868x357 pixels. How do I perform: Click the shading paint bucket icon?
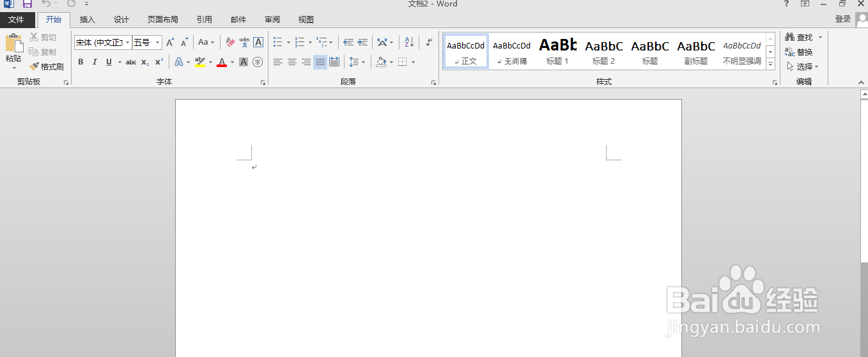point(381,62)
